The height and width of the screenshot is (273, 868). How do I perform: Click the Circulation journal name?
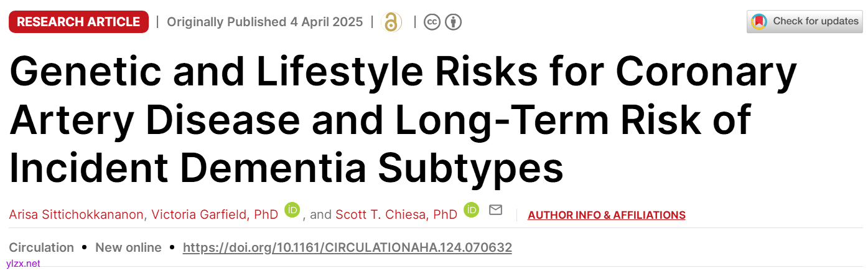41,247
